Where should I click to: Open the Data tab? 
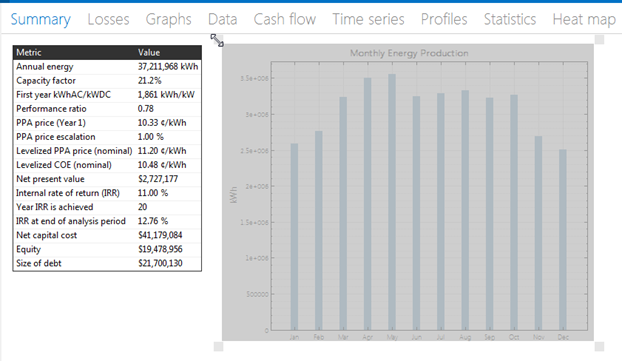(x=223, y=19)
